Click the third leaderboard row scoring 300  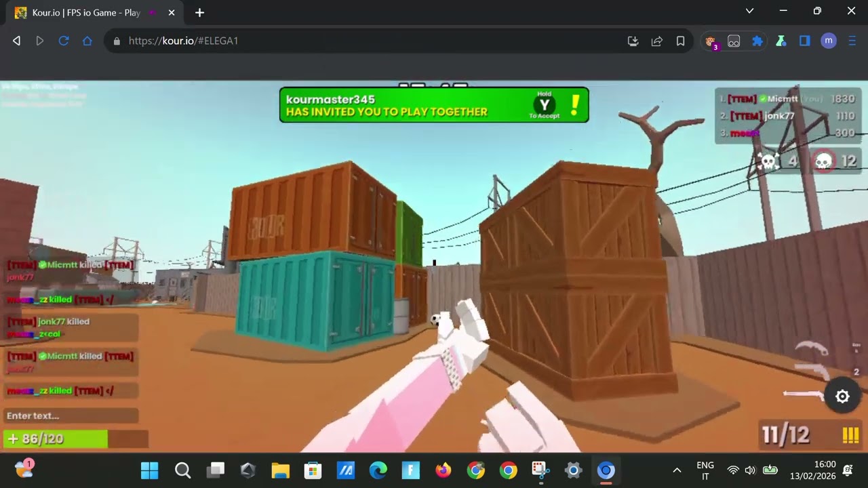(x=788, y=133)
